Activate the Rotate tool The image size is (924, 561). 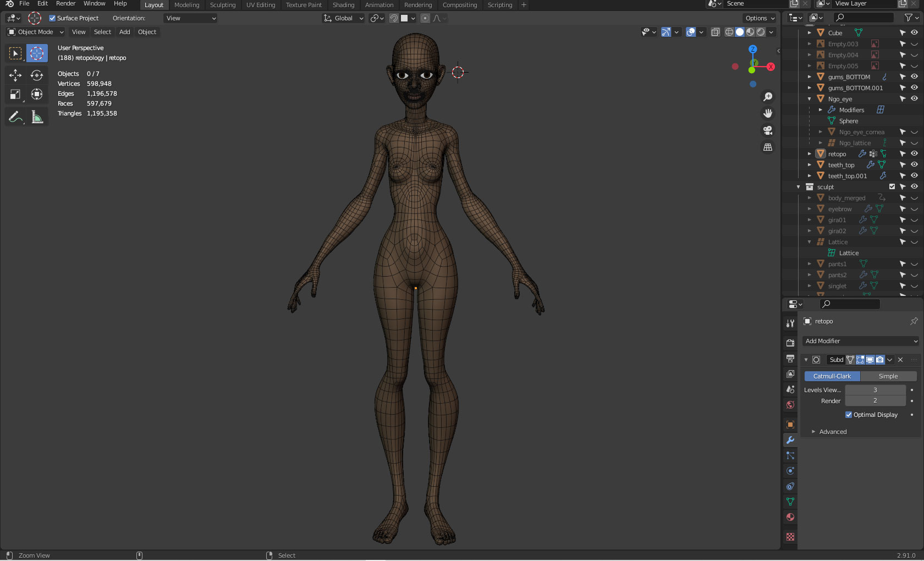tap(37, 75)
